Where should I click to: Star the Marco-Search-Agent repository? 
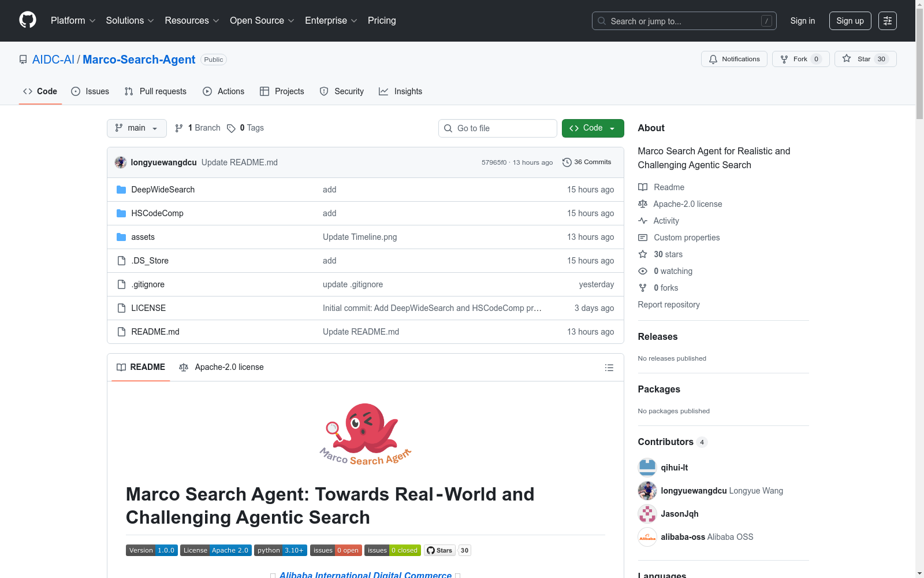tap(866, 59)
